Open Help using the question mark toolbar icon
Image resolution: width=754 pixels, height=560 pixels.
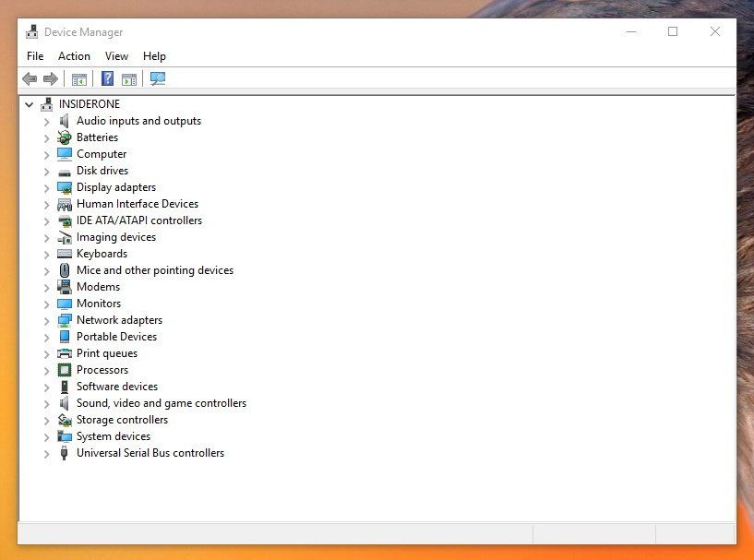point(107,78)
